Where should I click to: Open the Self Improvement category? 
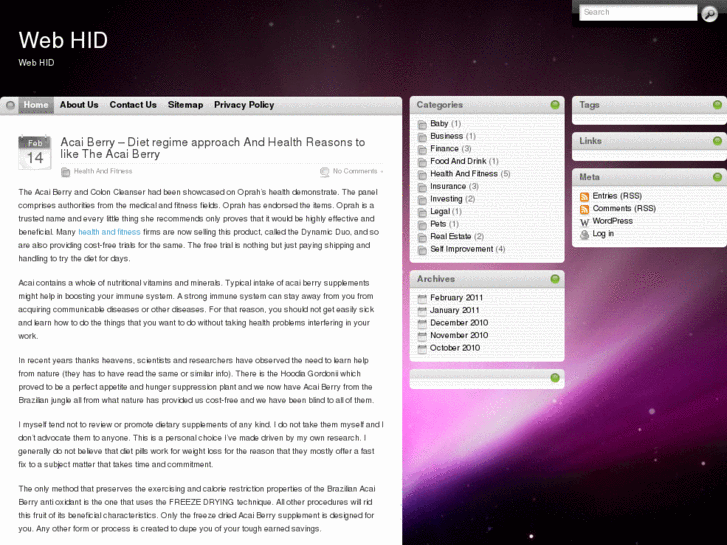click(x=462, y=249)
